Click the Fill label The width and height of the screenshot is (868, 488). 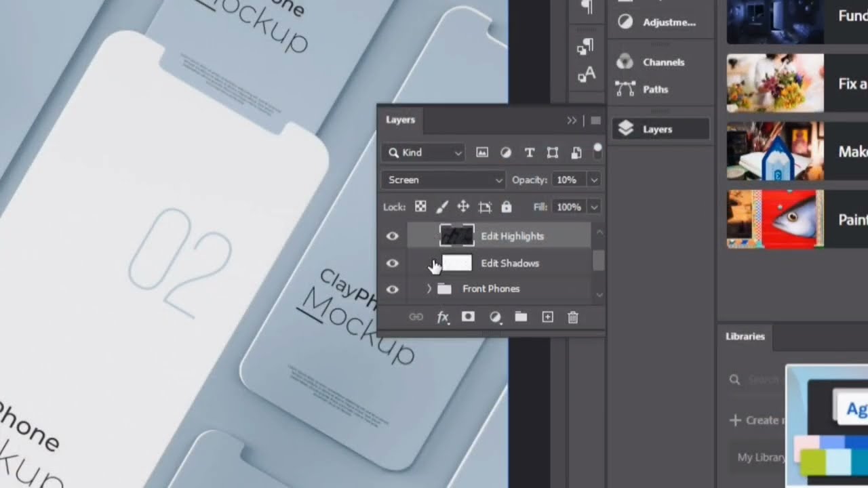540,207
